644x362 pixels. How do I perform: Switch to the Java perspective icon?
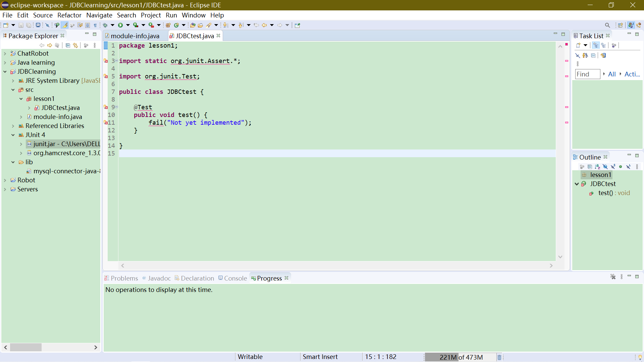coord(631,25)
